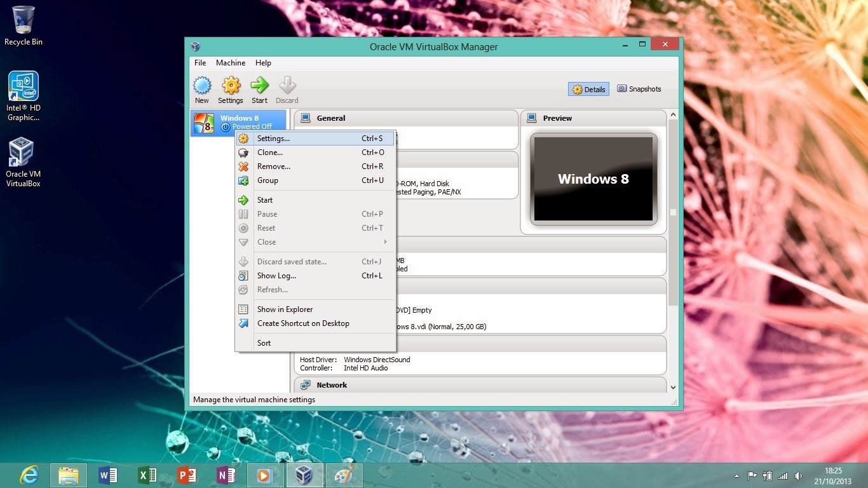Open Excel from the taskbar

pos(147,475)
